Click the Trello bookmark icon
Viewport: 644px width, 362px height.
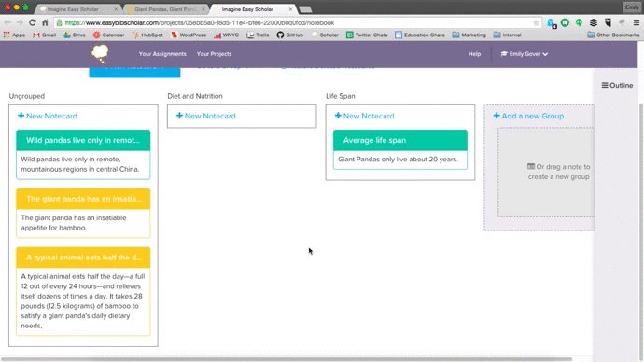tap(250, 35)
